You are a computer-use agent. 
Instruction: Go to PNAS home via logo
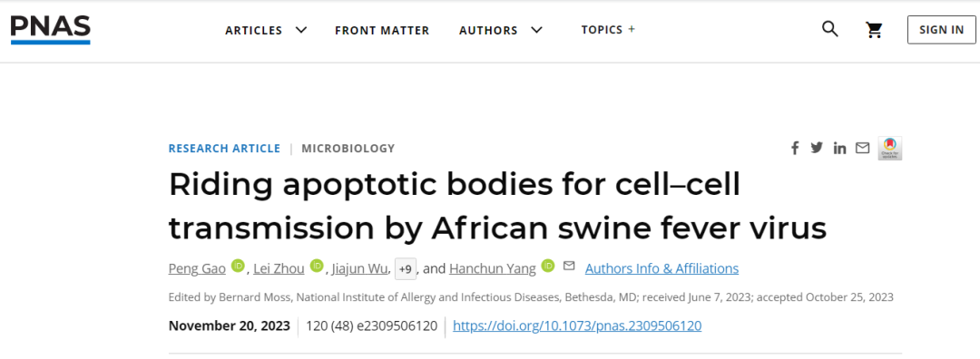click(50, 29)
